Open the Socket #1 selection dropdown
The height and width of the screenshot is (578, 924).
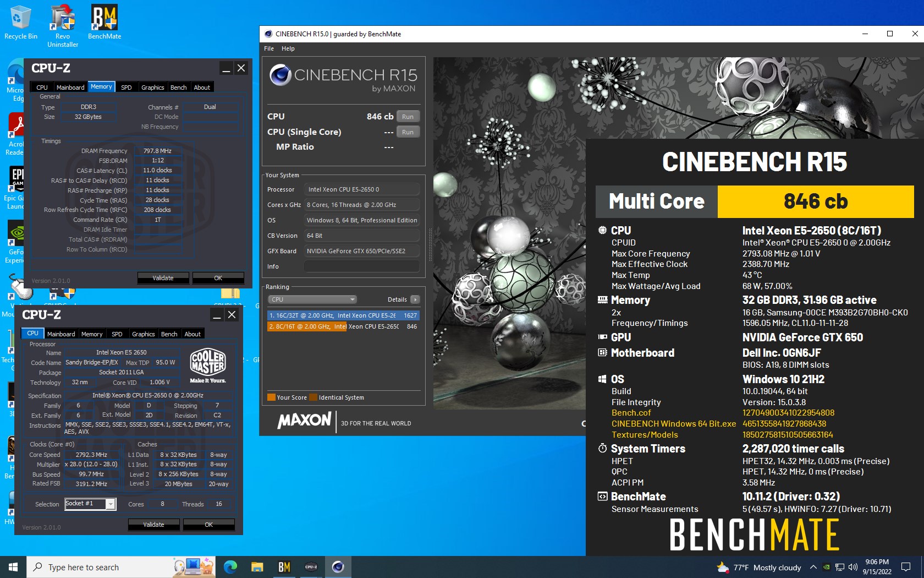(90, 504)
